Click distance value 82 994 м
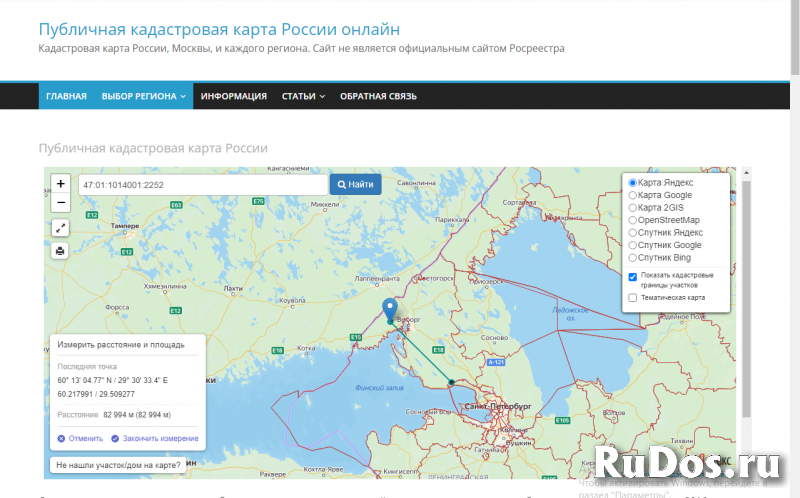The height and width of the screenshot is (498, 800). [137, 415]
